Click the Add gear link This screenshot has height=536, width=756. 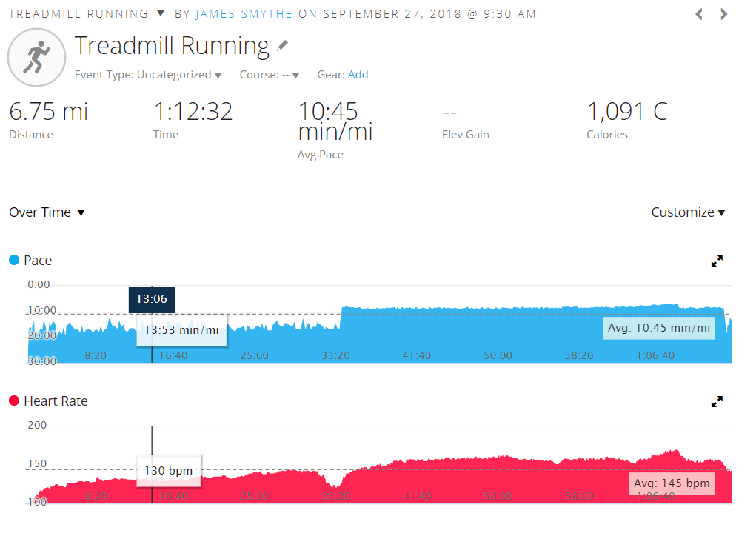pyautogui.click(x=358, y=75)
